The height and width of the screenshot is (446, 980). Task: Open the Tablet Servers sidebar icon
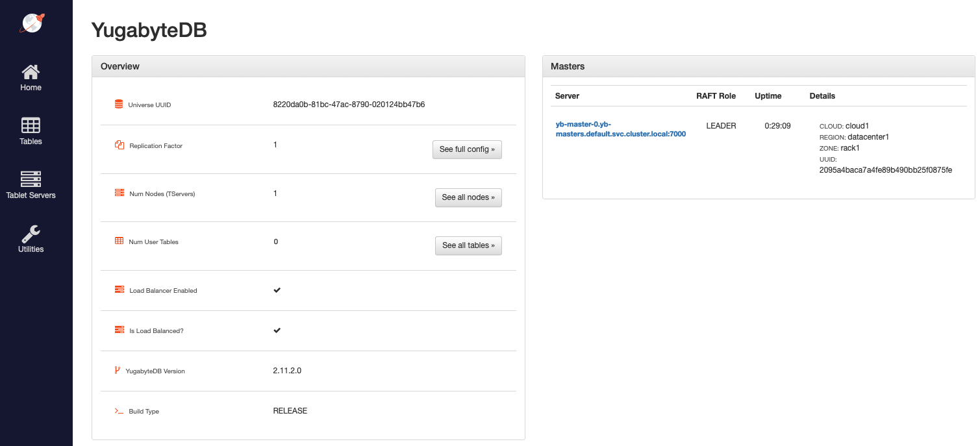click(x=31, y=179)
